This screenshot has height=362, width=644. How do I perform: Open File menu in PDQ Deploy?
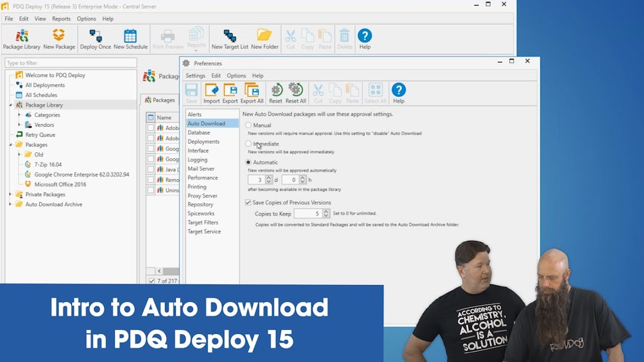[9, 19]
